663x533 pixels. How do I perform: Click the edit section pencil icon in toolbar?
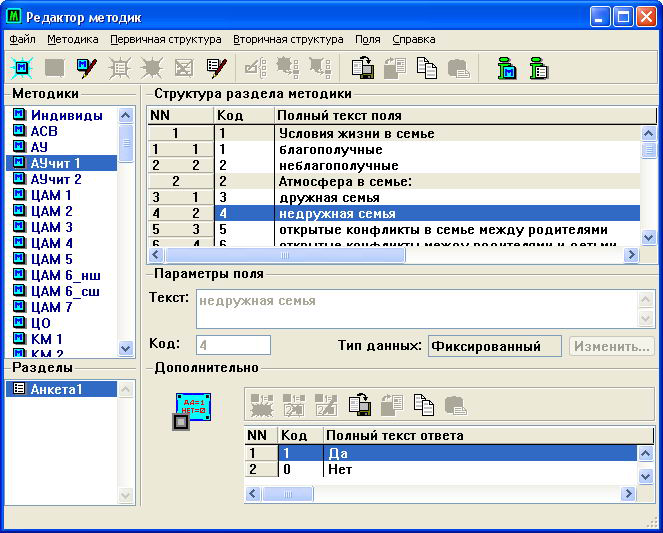click(216, 68)
